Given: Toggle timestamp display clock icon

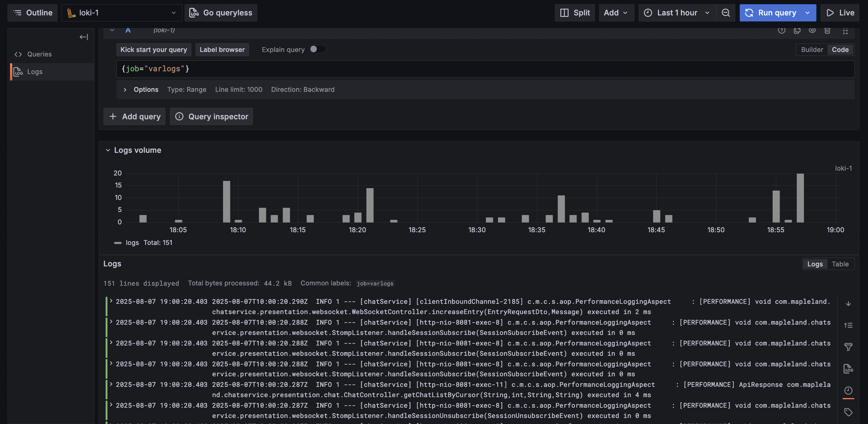Looking at the screenshot, I should 848,391.
